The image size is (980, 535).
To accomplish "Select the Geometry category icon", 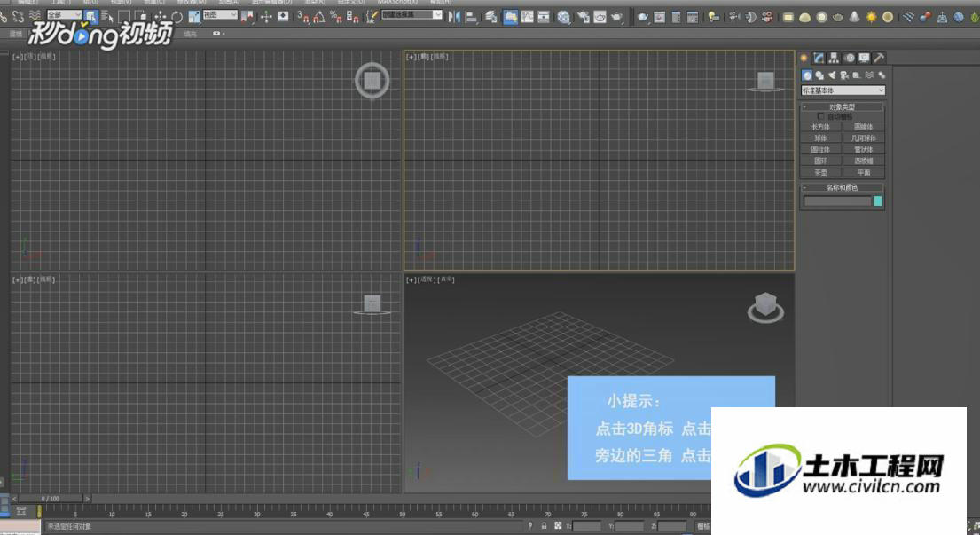I will pyautogui.click(x=807, y=75).
